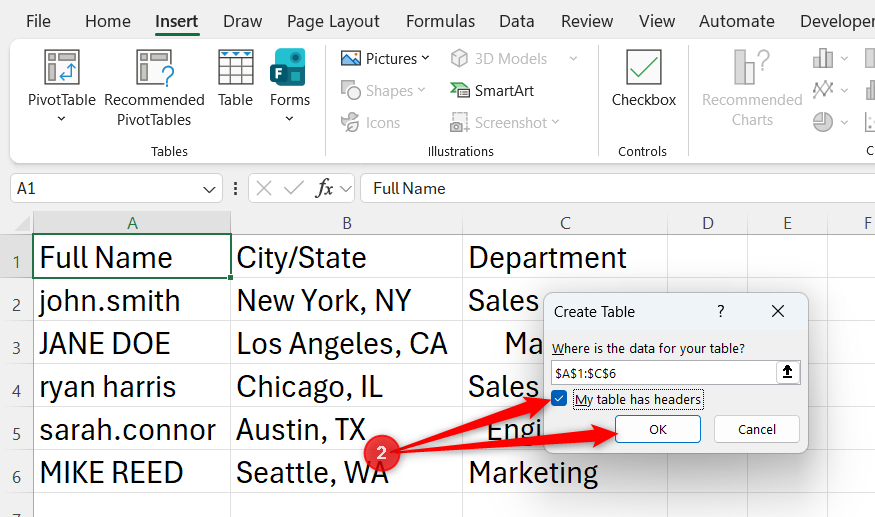The height and width of the screenshot is (517, 875).
Task: Open the Review tab
Action: (x=587, y=21)
